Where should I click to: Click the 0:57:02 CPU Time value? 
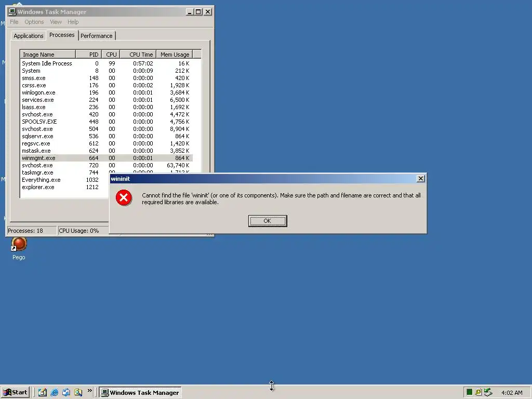coord(143,63)
